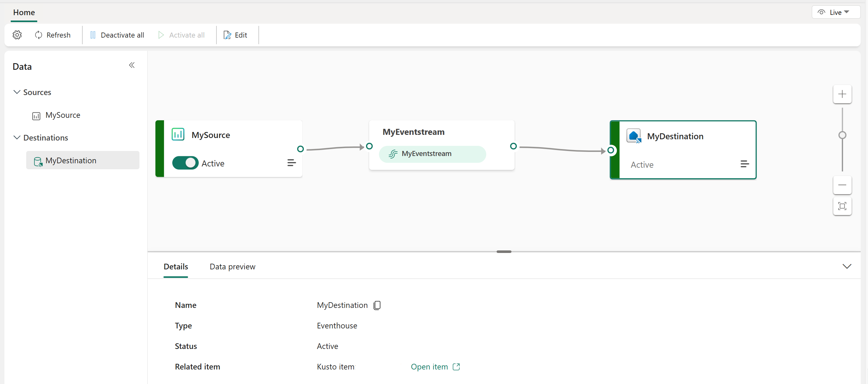Click the canvas zoom slider handle
The width and height of the screenshot is (868, 384).
[842, 135]
